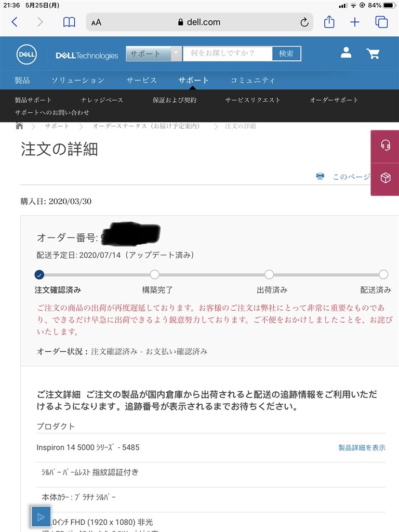
Task: Open the サービス menu
Action: [x=141, y=80]
